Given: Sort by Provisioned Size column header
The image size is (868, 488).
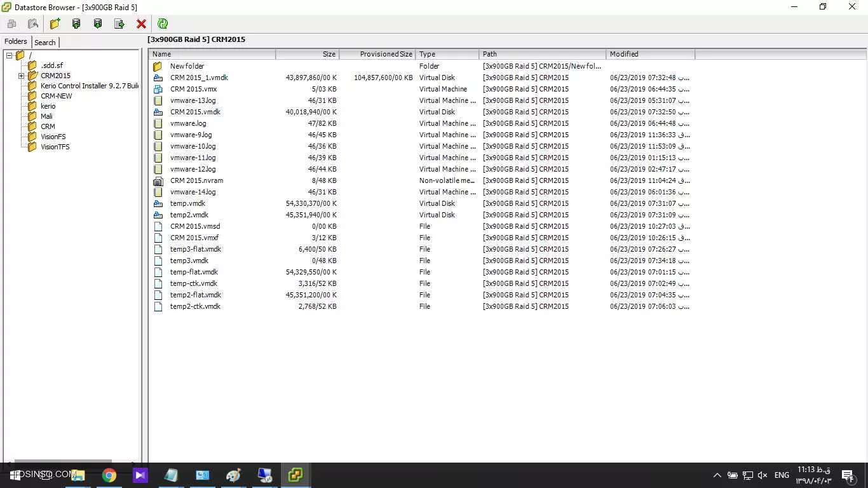Looking at the screenshot, I should coord(377,55).
